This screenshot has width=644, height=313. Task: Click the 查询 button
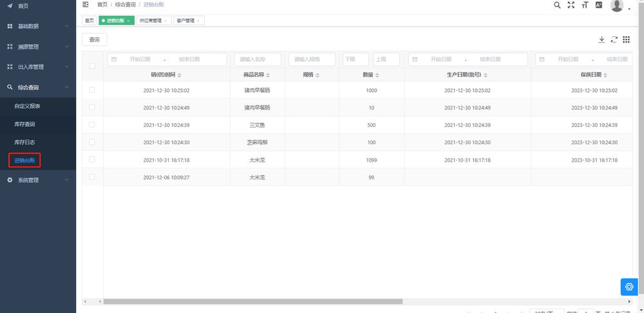[94, 40]
